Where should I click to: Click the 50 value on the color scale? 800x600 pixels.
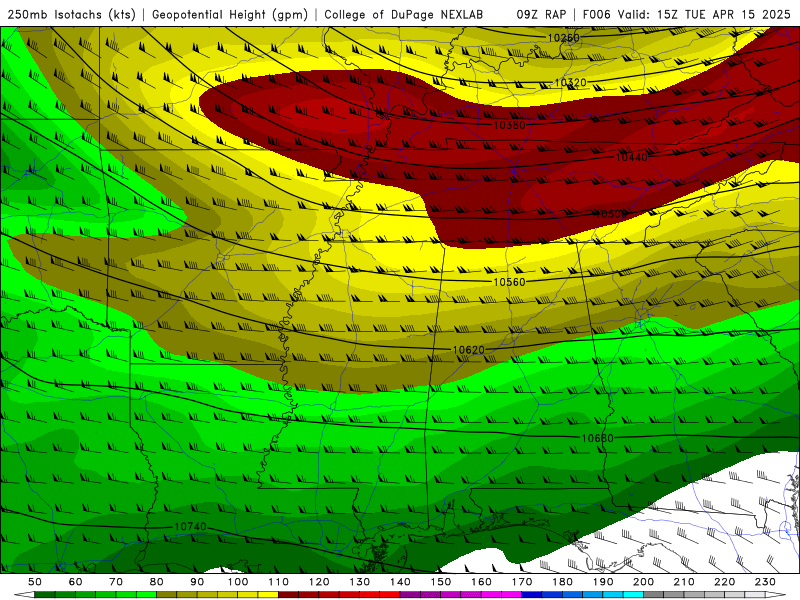coord(35,582)
